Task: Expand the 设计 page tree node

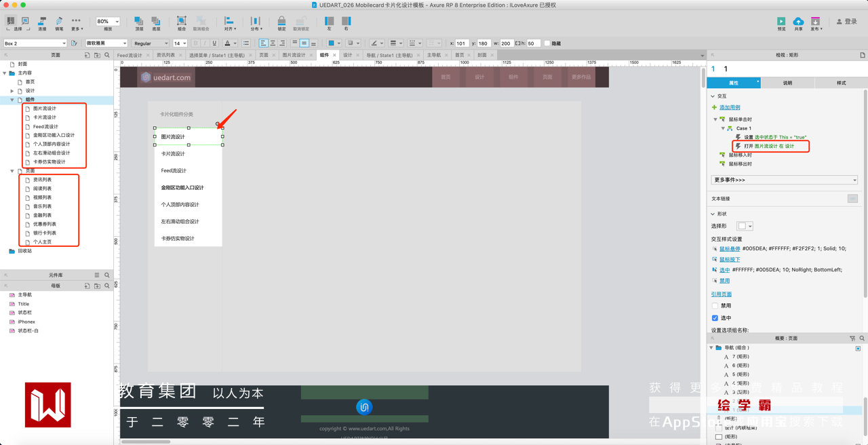Action: tap(12, 91)
